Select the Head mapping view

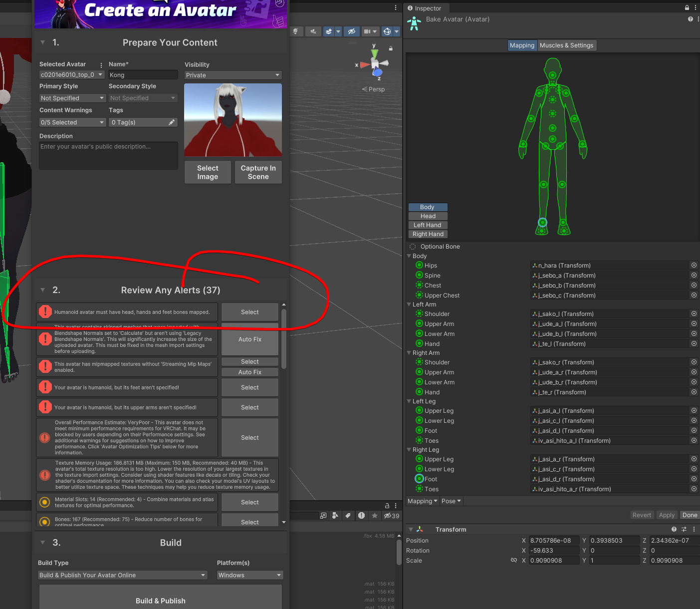(428, 216)
